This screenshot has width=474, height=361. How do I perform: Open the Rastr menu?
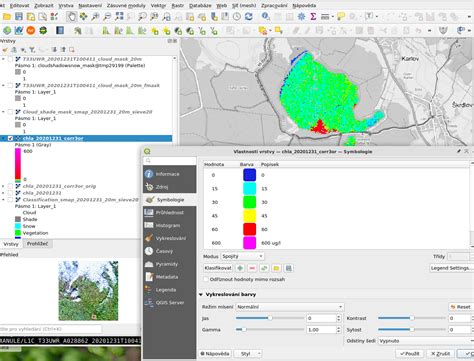[x=178, y=6]
